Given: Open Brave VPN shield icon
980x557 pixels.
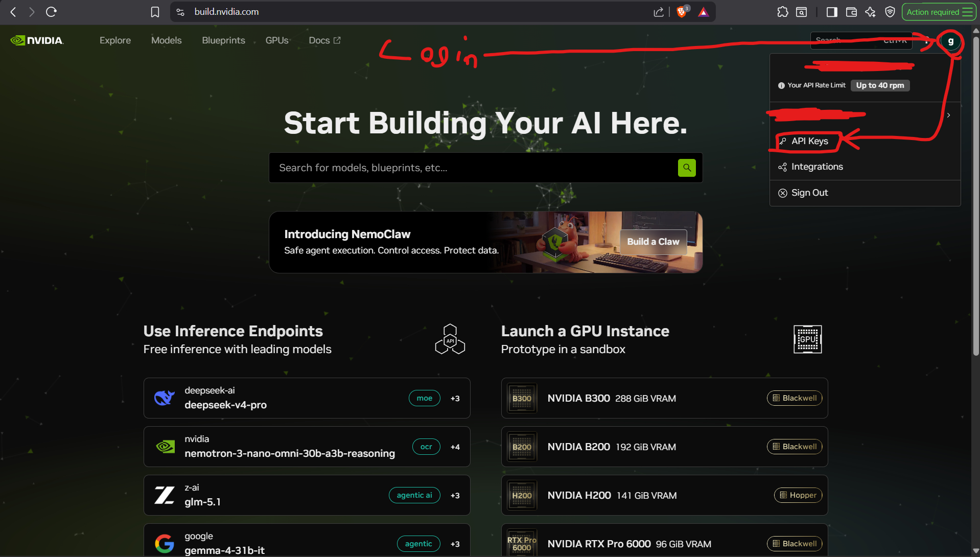Looking at the screenshot, I should [x=890, y=12].
